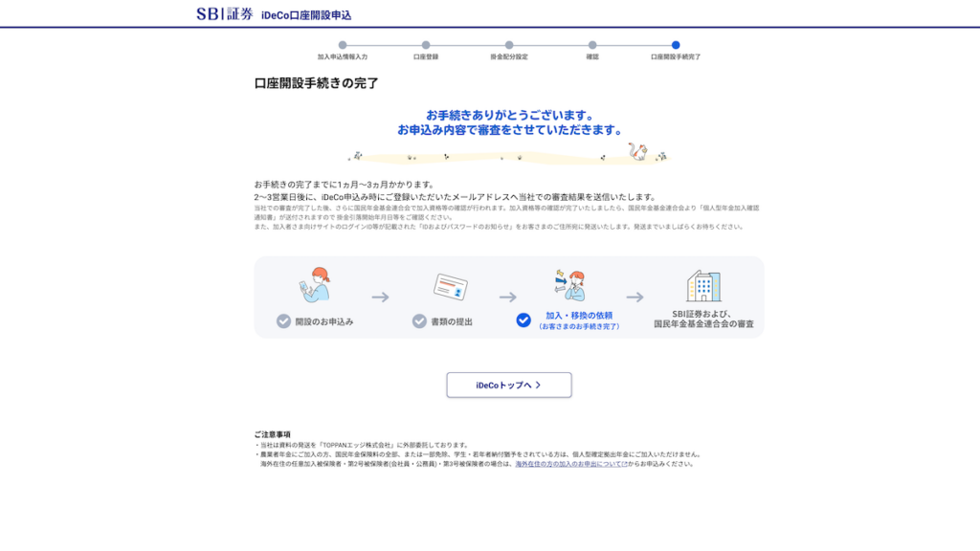Select the 口座開設手続きの完了 heading

point(314,84)
